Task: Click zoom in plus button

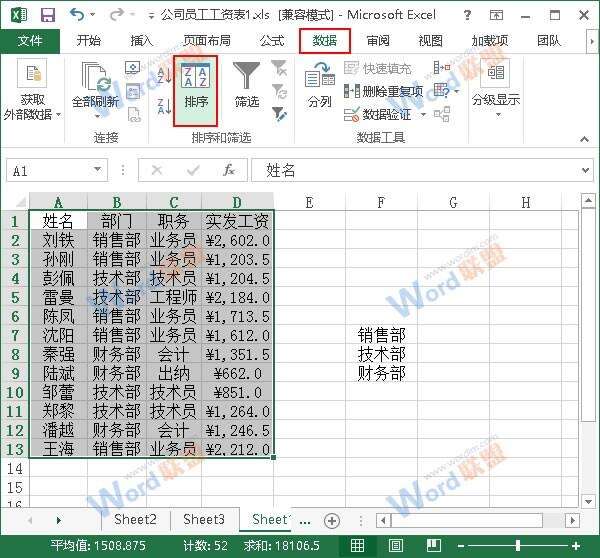Action: tap(576, 546)
